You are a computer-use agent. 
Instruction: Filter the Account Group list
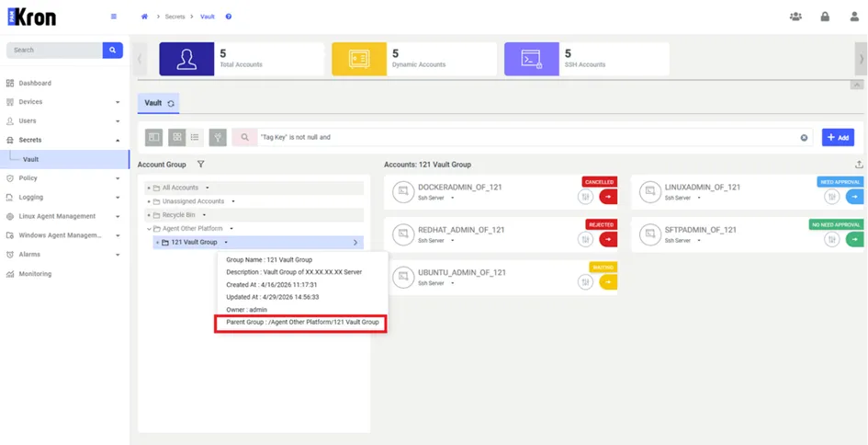pyautogui.click(x=201, y=165)
